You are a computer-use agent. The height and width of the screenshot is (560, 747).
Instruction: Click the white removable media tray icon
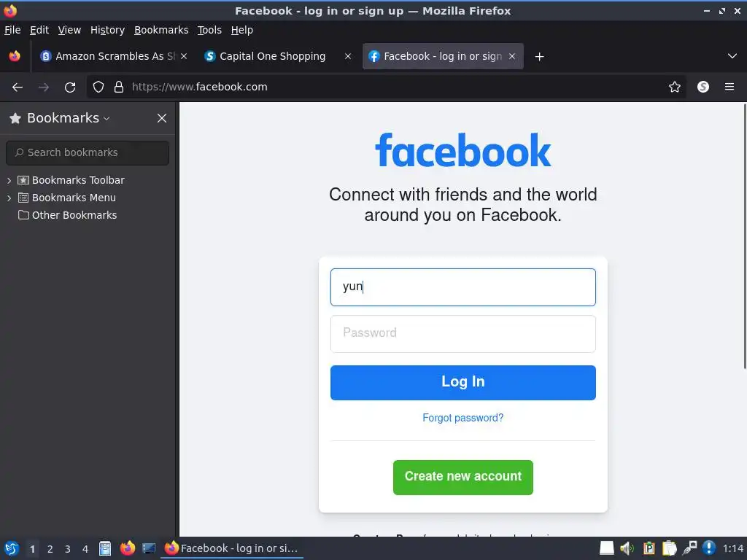pyautogui.click(x=606, y=548)
